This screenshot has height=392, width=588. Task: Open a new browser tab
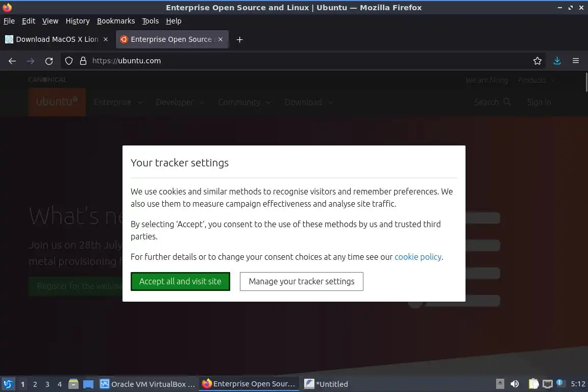(239, 39)
